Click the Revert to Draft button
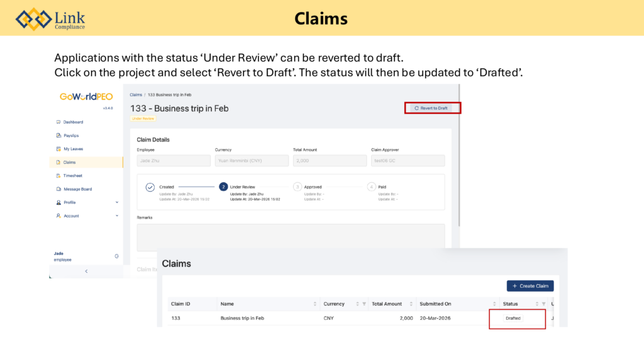The height and width of the screenshot is (362, 644). point(431,108)
